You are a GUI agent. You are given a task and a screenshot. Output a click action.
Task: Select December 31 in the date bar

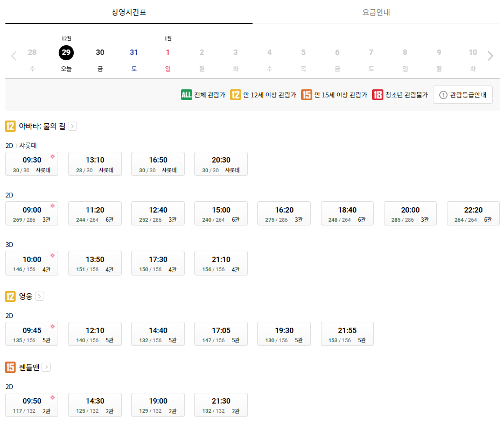(x=134, y=53)
